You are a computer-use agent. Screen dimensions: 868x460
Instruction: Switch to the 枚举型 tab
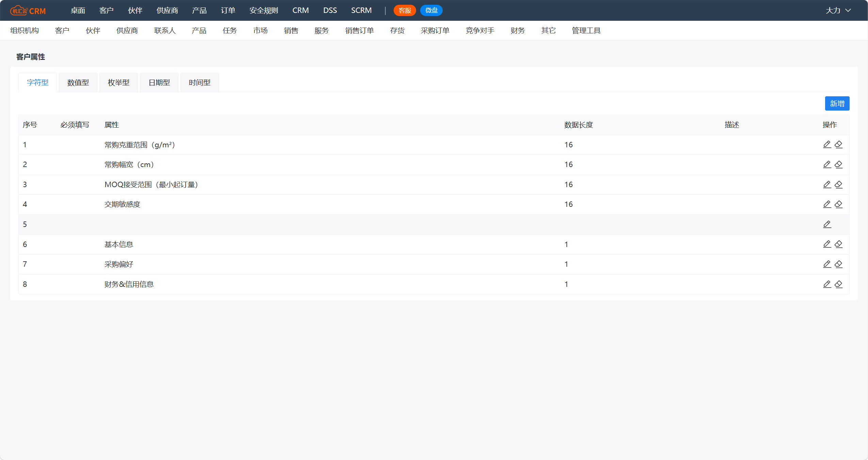tap(119, 82)
